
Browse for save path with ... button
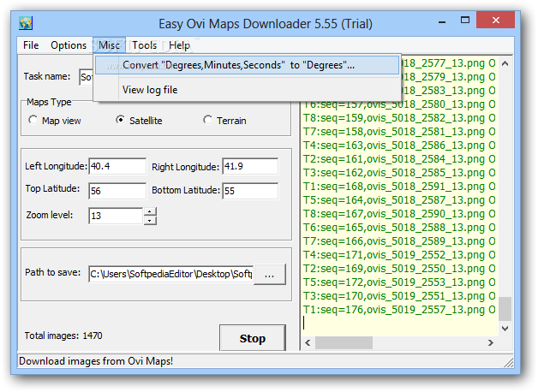tap(269, 274)
